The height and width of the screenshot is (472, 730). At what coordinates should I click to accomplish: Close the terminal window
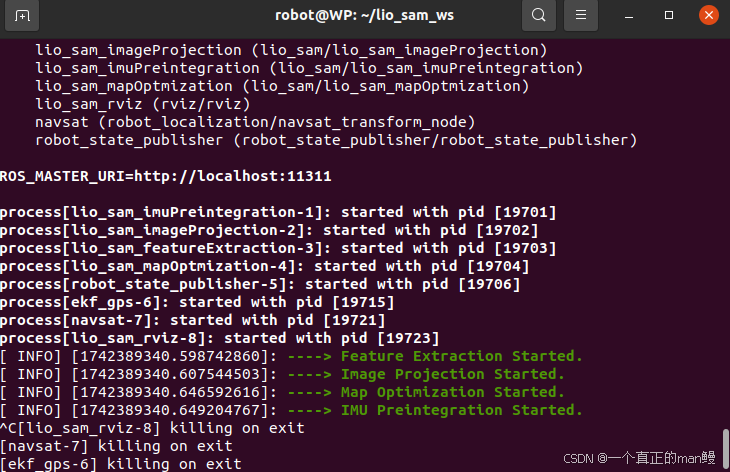coord(709,15)
